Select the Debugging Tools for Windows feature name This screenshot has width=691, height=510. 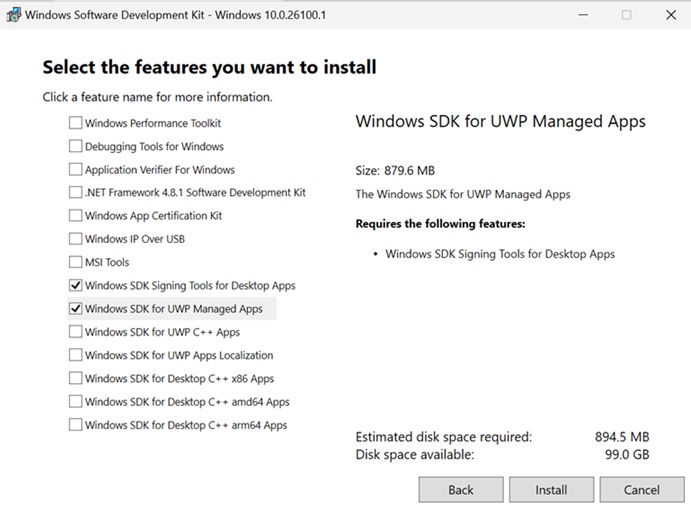pos(154,146)
